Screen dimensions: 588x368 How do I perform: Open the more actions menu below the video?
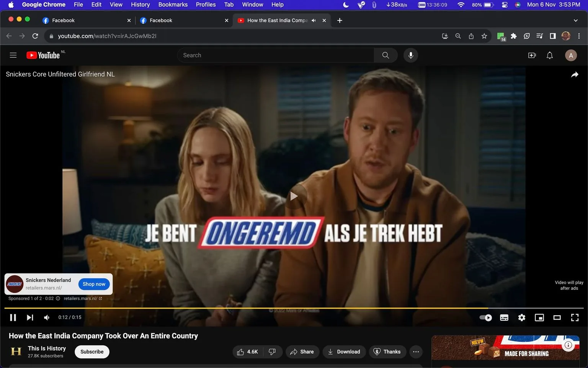pyautogui.click(x=416, y=352)
